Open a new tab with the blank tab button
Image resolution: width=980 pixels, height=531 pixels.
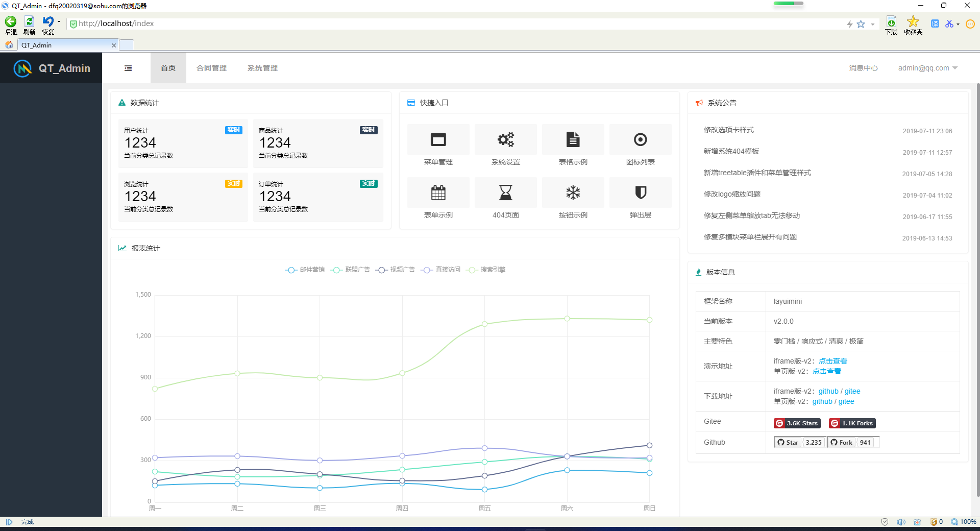point(127,45)
